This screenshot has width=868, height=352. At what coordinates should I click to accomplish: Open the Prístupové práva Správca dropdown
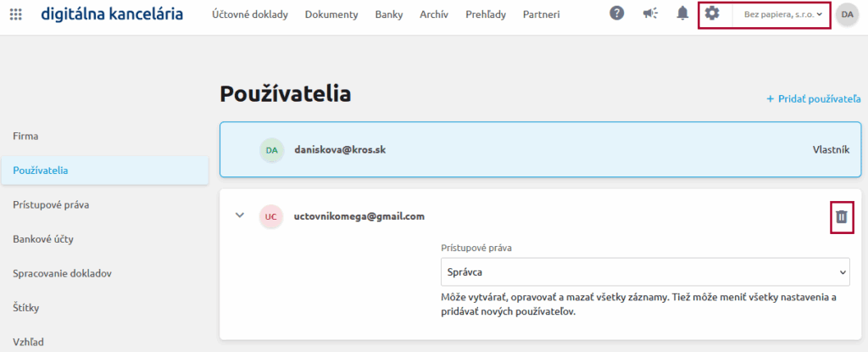pos(644,272)
